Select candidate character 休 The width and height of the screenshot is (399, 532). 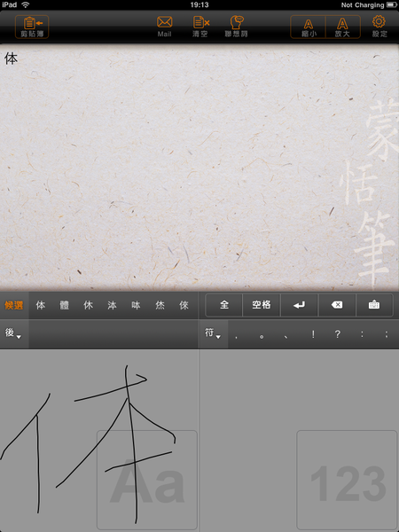coord(88,305)
